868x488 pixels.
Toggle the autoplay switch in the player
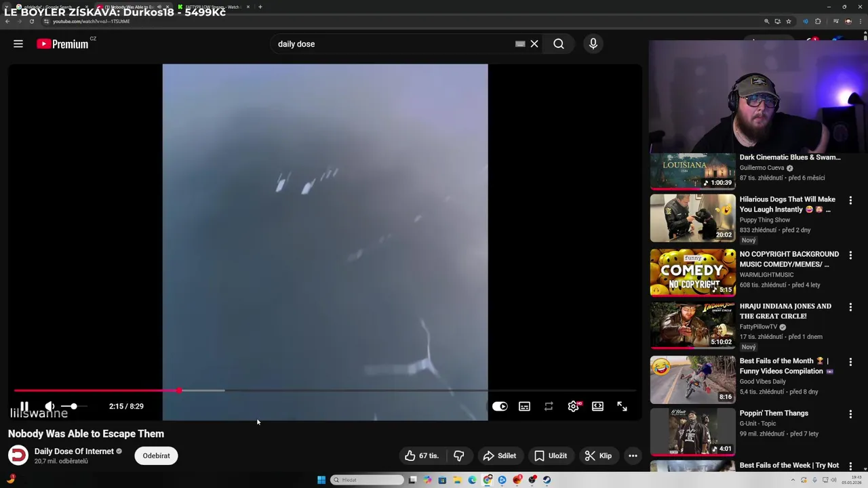[x=500, y=406]
